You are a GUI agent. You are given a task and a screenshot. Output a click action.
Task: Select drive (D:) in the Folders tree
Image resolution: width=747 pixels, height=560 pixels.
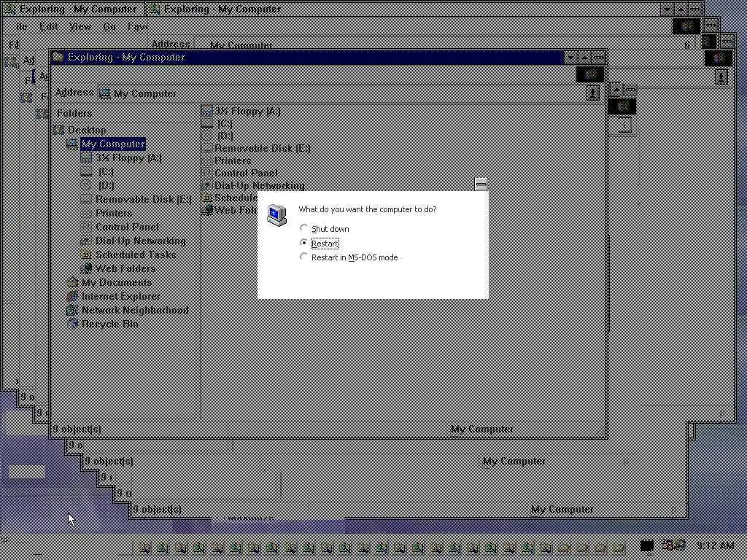(x=105, y=185)
